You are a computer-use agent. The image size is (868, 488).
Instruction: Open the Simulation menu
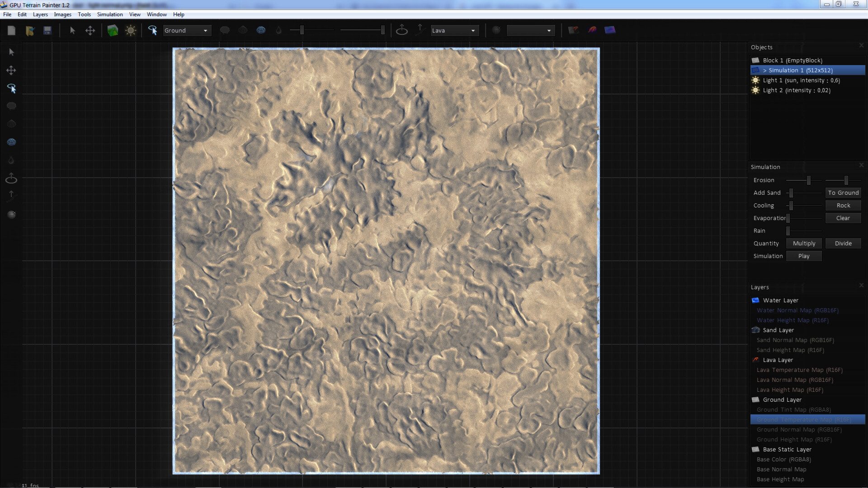click(109, 14)
